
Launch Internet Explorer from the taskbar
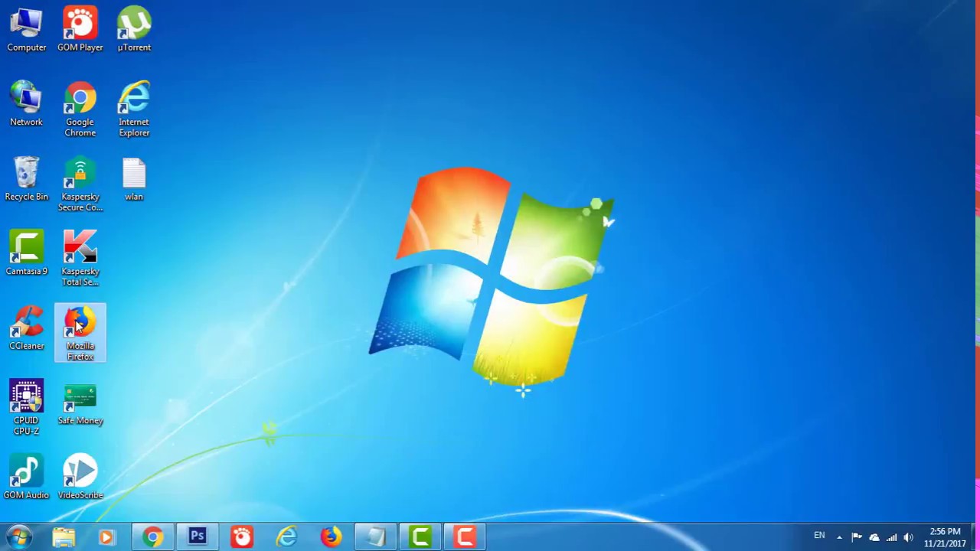click(x=286, y=537)
